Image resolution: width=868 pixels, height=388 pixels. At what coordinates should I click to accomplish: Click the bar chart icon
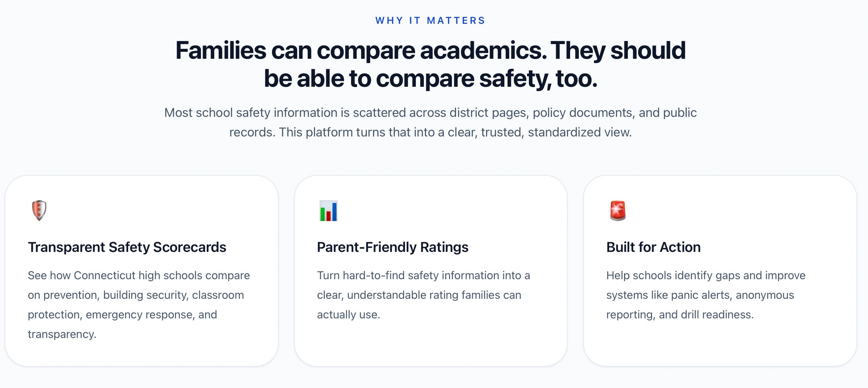point(328,211)
